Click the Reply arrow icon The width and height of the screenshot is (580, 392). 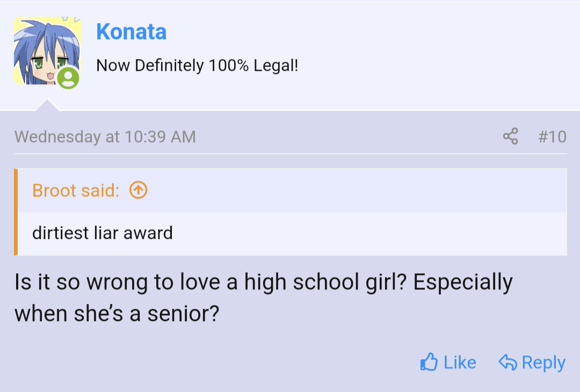pyautogui.click(x=508, y=362)
